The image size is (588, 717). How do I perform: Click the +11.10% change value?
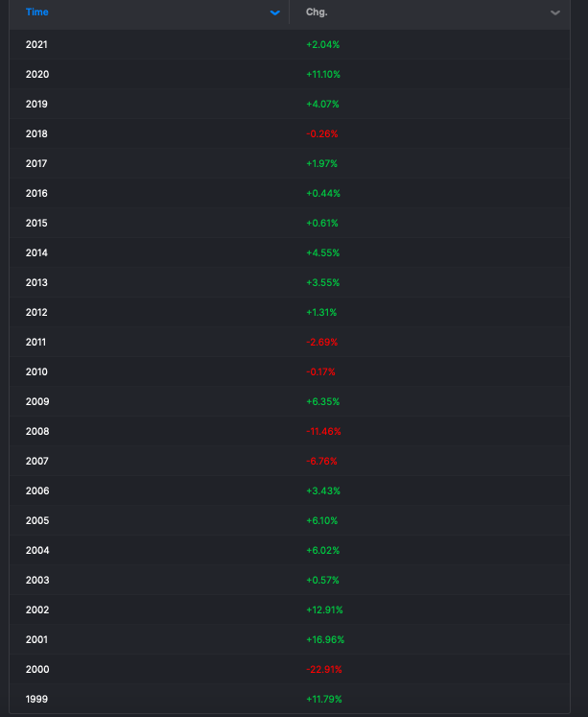click(323, 75)
